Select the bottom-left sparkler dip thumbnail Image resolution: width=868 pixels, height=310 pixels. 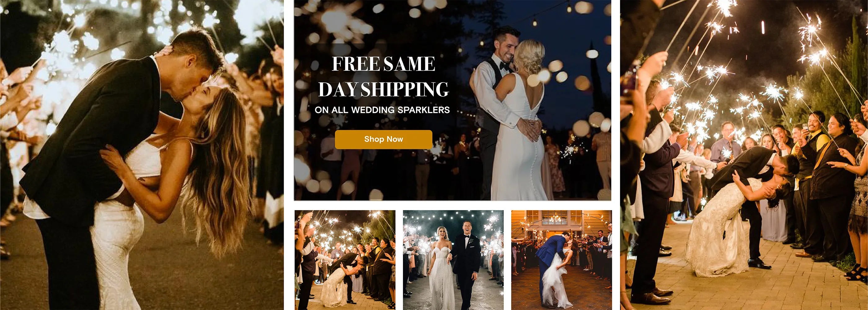pyautogui.click(x=345, y=260)
